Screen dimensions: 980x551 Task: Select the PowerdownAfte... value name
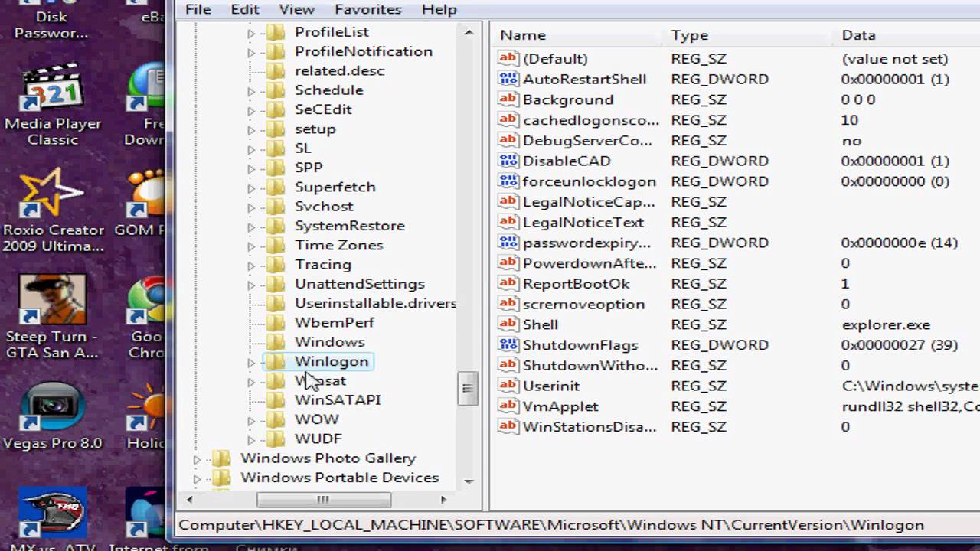[590, 263]
